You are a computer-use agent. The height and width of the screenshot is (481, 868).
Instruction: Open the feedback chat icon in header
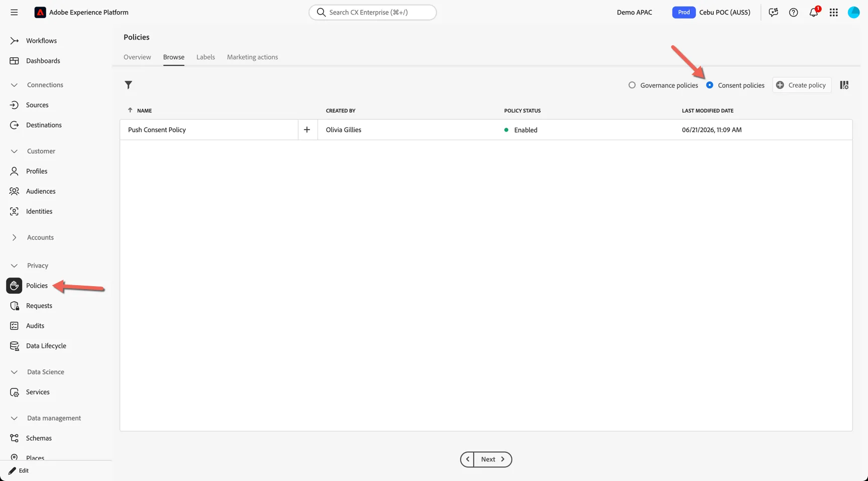pos(773,13)
